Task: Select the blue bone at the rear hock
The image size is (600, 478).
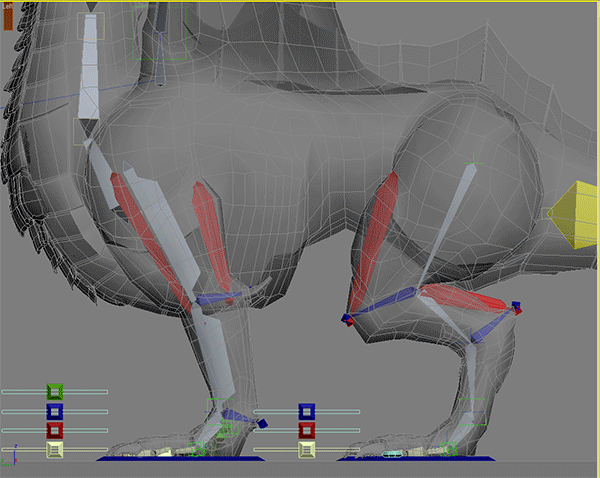Action: coord(492,325)
